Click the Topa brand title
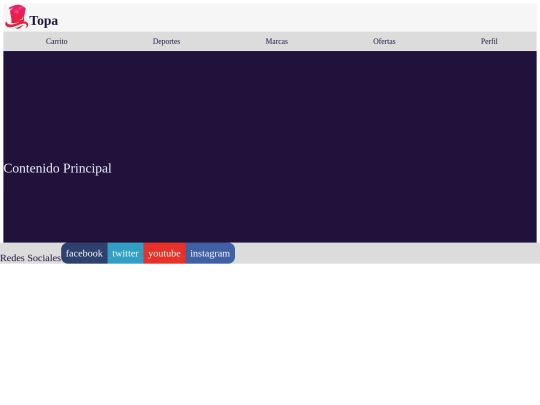540x405 pixels. pos(44,21)
